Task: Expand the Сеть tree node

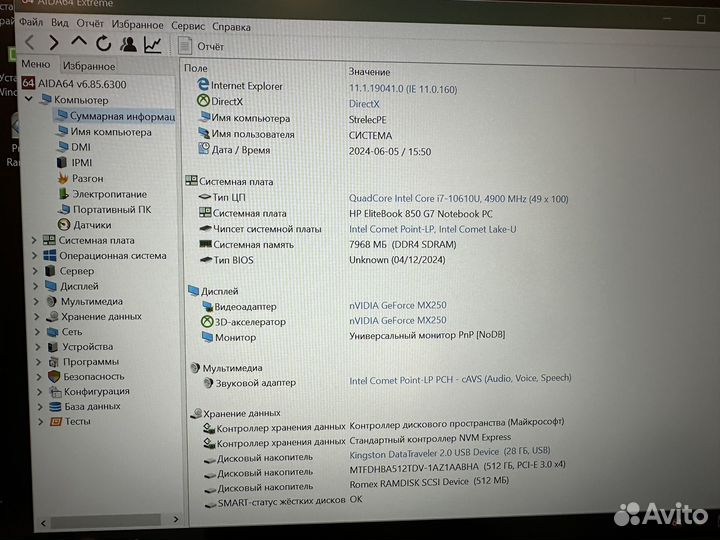Action: point(38,332)
